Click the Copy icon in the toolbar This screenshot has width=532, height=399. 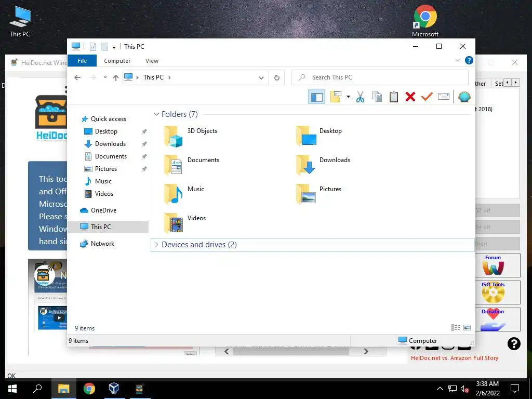pyautogui.click(x=377, y=97)
